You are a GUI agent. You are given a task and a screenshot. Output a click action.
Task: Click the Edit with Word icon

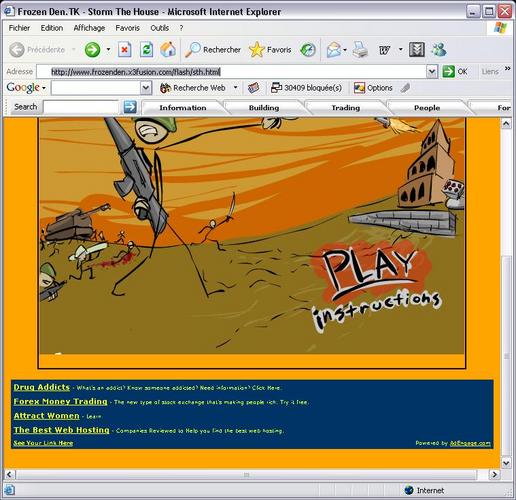coord(384,50)
